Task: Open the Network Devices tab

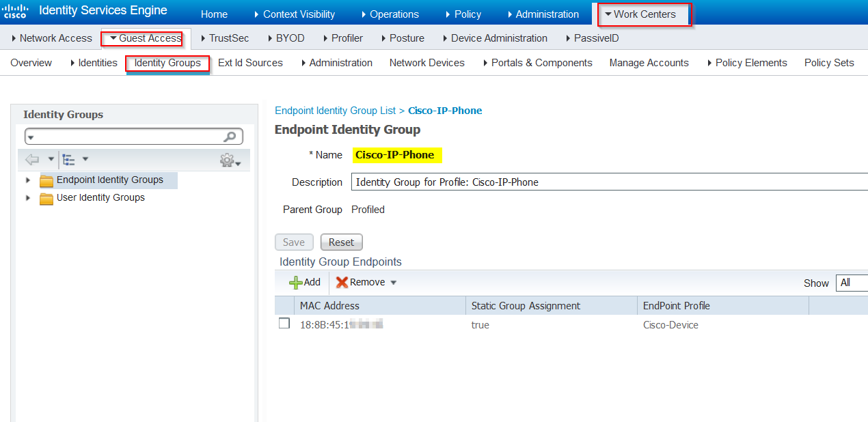Action: click(x=427, y=63)
